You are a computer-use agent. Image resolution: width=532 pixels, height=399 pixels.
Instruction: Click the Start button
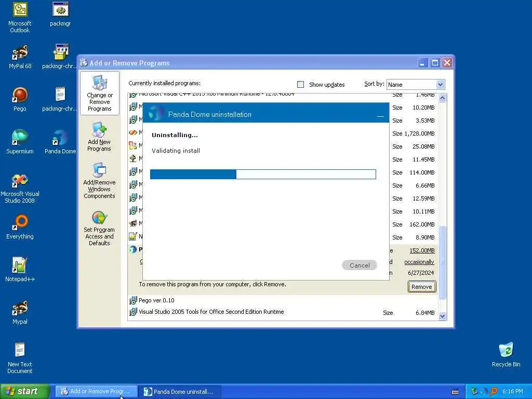25,392
